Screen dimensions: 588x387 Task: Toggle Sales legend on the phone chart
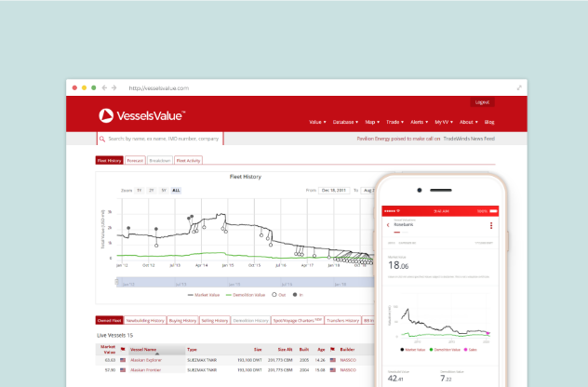point(470,350)
